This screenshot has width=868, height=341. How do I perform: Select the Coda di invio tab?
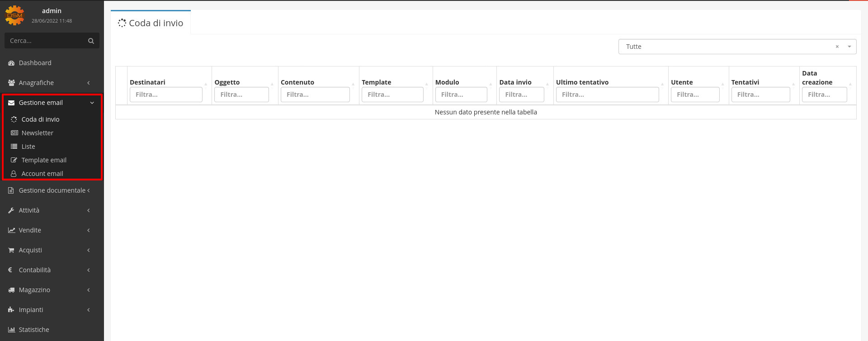151,23
